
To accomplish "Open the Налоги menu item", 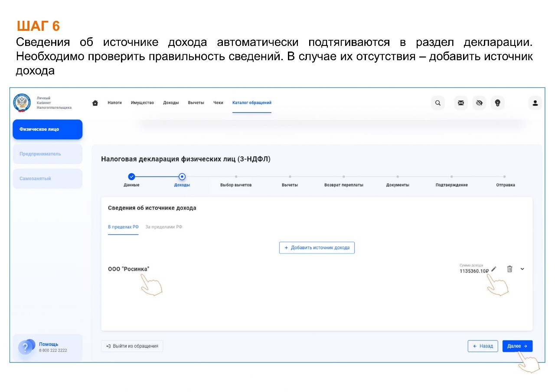I will click(x=114, y=103).
